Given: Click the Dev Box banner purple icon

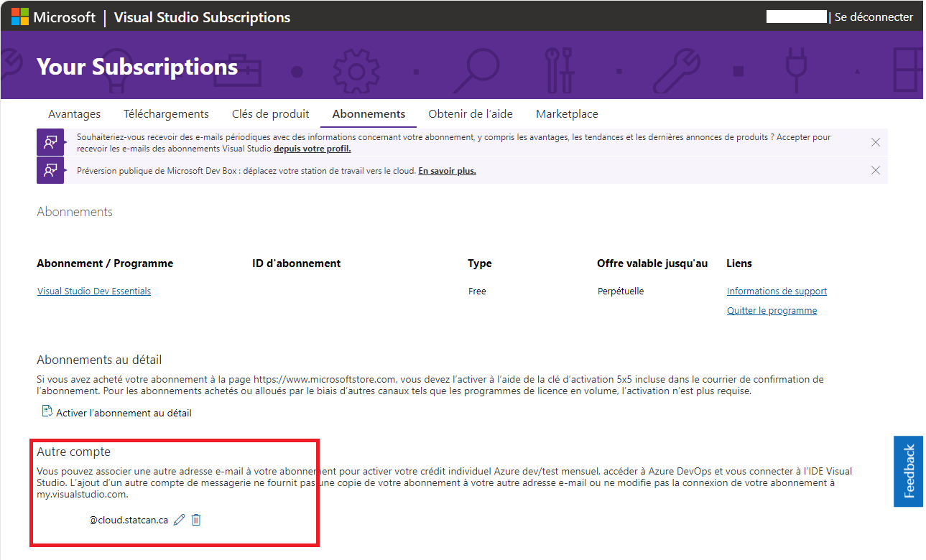Looking at the screenshot, I should [50, 170].
